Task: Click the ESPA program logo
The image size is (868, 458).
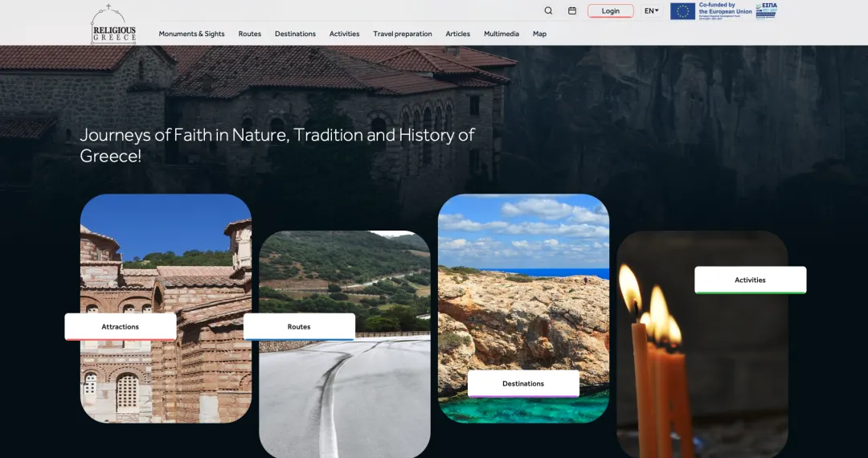Action: [x=766, y=11]
